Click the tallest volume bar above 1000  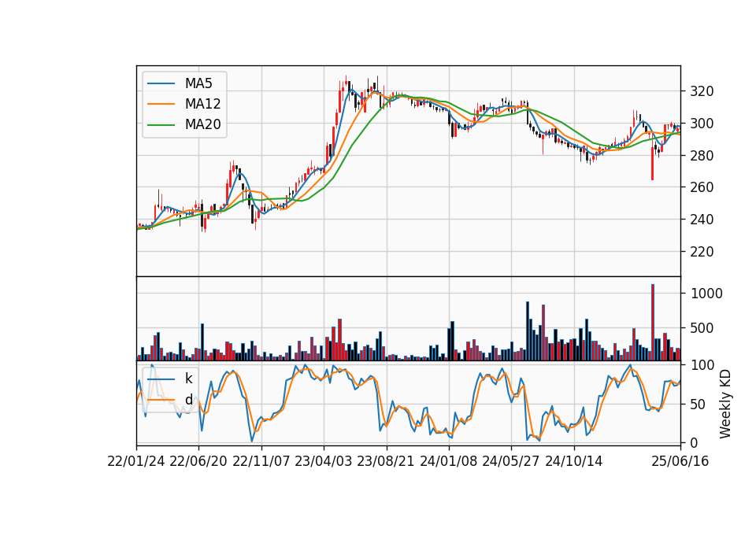[653, 323]
